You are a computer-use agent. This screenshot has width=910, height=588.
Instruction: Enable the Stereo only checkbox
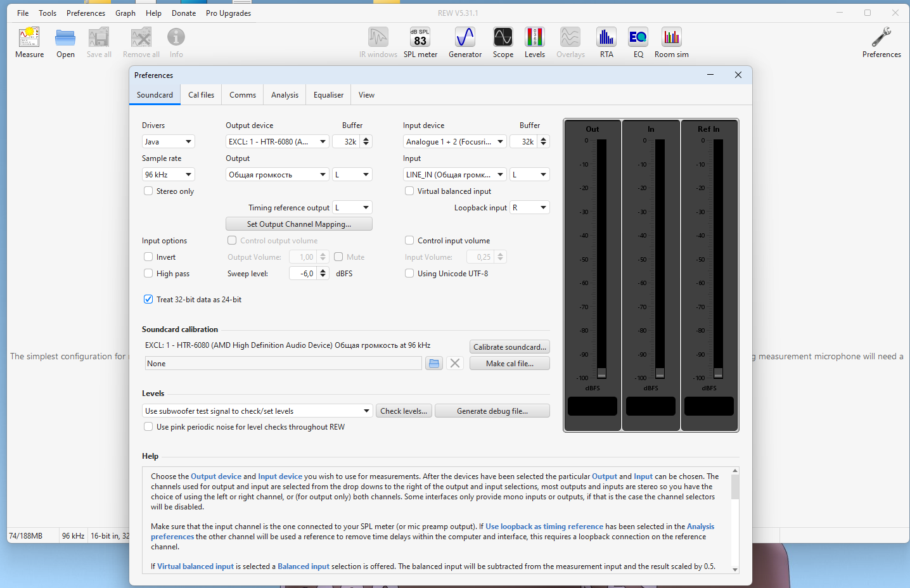pyautogui.click(x=148, y=191)
